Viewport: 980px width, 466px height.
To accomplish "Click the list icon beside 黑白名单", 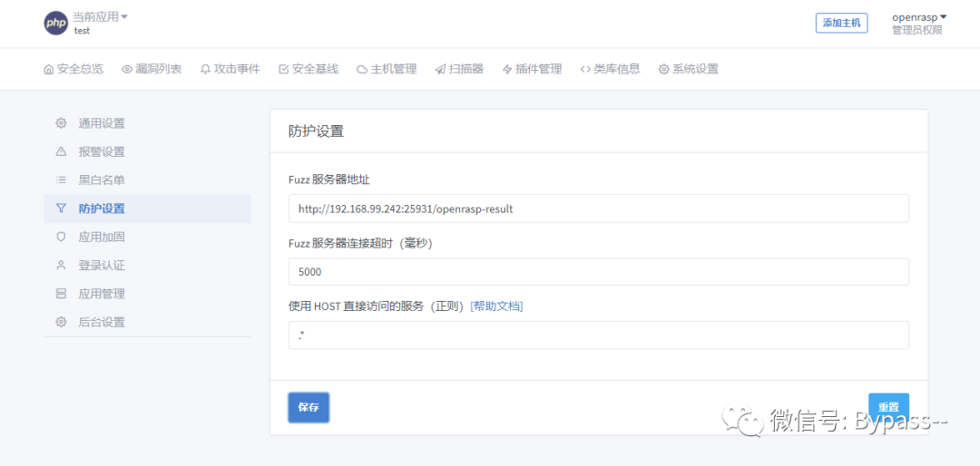I will click(61, 180).
